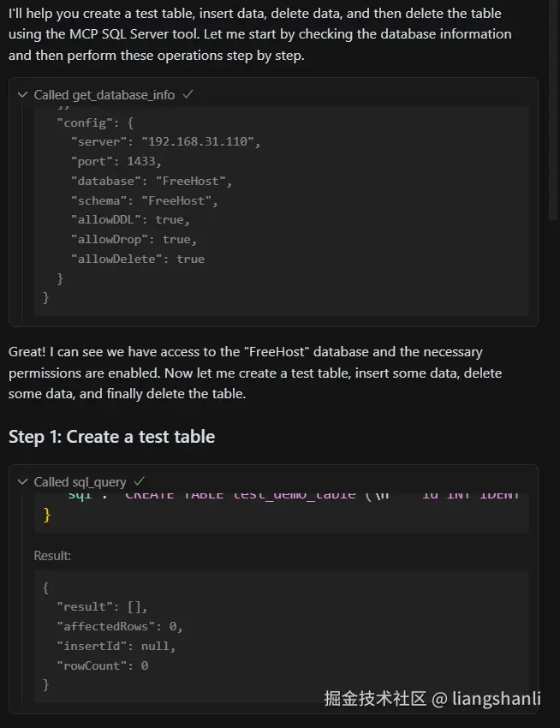Click the server IP value 192.168.31.110

tap(200, 142)
